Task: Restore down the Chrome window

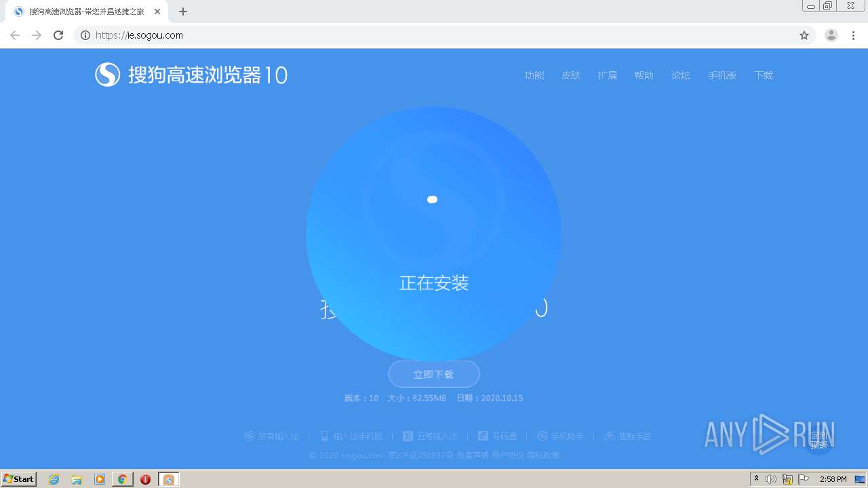Action: [828, 6]
